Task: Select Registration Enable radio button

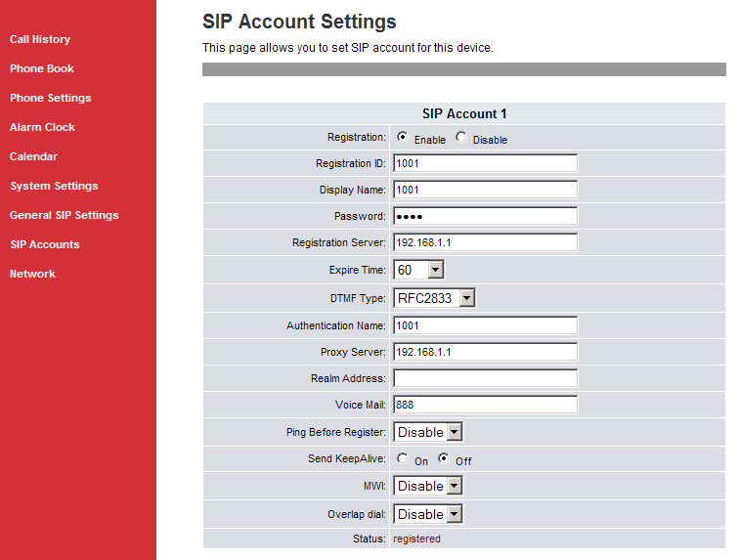Action: pyautogui.click(x=403, y=137)
